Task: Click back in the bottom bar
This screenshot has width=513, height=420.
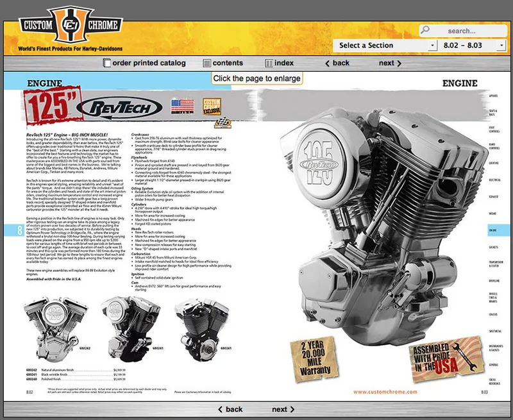Action: (x=230, y=409)
